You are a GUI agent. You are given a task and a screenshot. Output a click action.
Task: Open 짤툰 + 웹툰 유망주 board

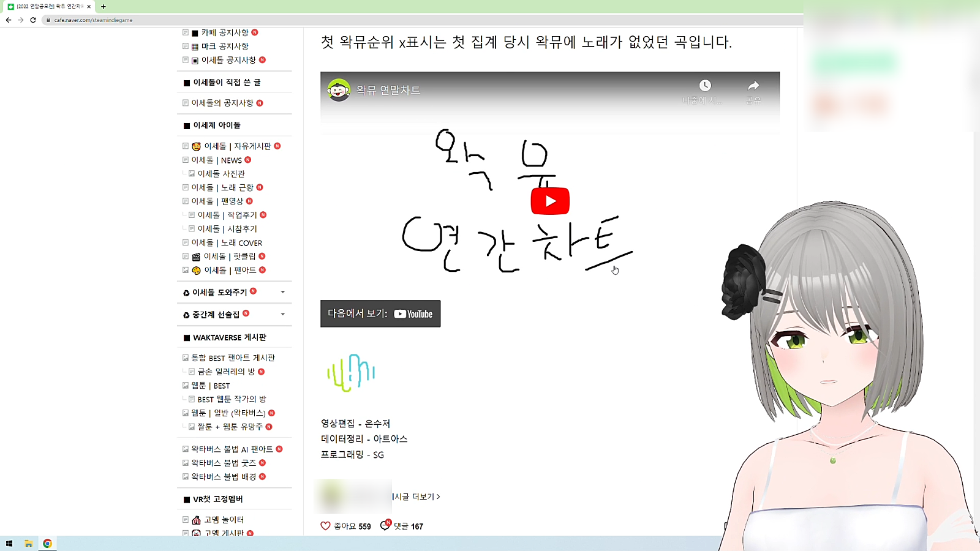(230, 427)
